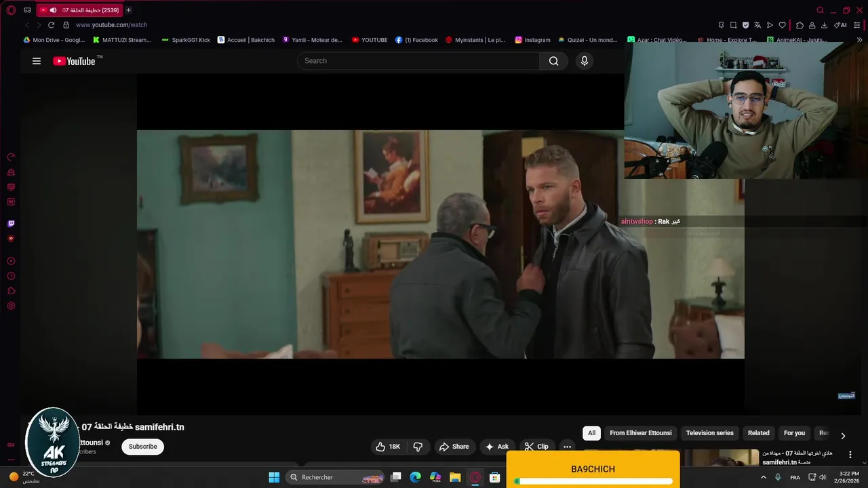The width and height of the screenshot is (868, 488).
Task: Mute the tab using the speaker icon
Action: (53, 10)
